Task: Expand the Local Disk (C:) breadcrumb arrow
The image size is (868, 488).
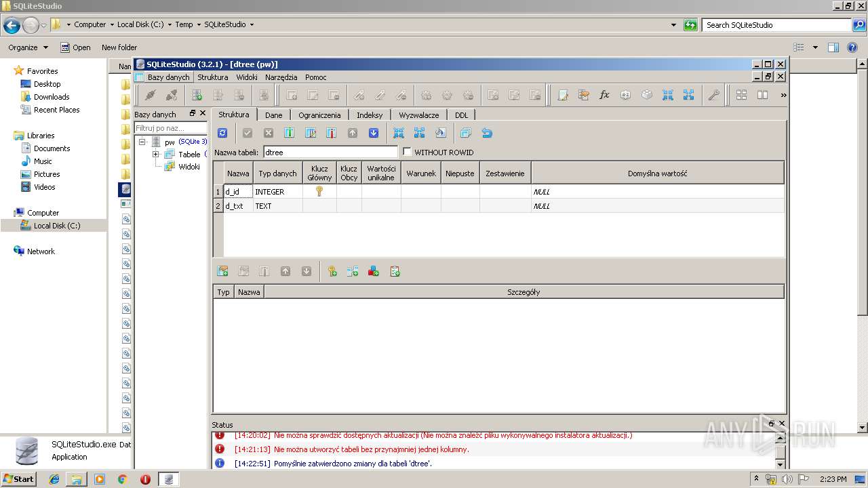Action: point(170,24)
